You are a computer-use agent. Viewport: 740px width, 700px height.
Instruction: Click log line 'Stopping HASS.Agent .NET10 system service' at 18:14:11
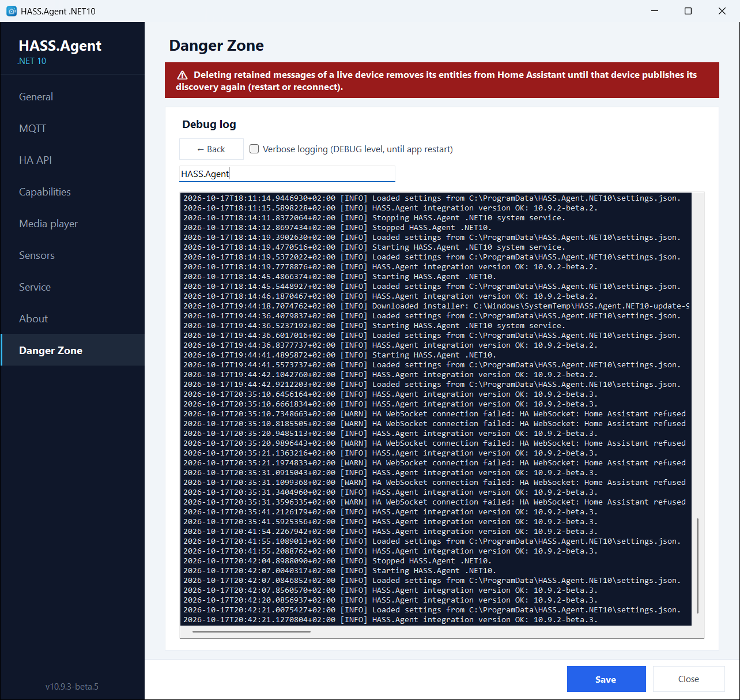tap(374, 217)
